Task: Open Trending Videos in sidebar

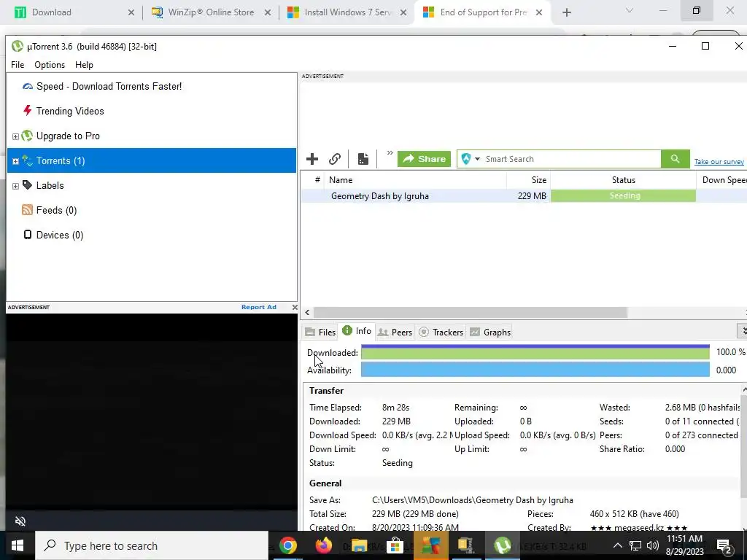Action: click(70, 111)
